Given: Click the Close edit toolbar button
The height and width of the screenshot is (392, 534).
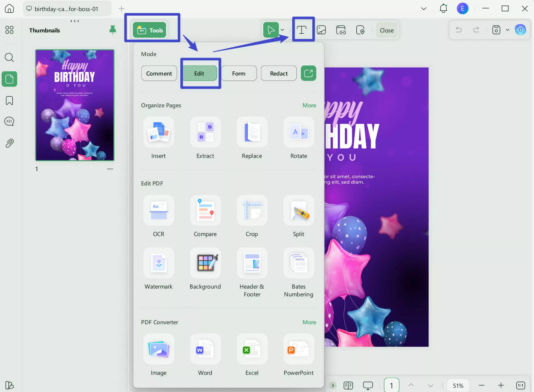Looking at the screenshot, I should click(386, 30).
